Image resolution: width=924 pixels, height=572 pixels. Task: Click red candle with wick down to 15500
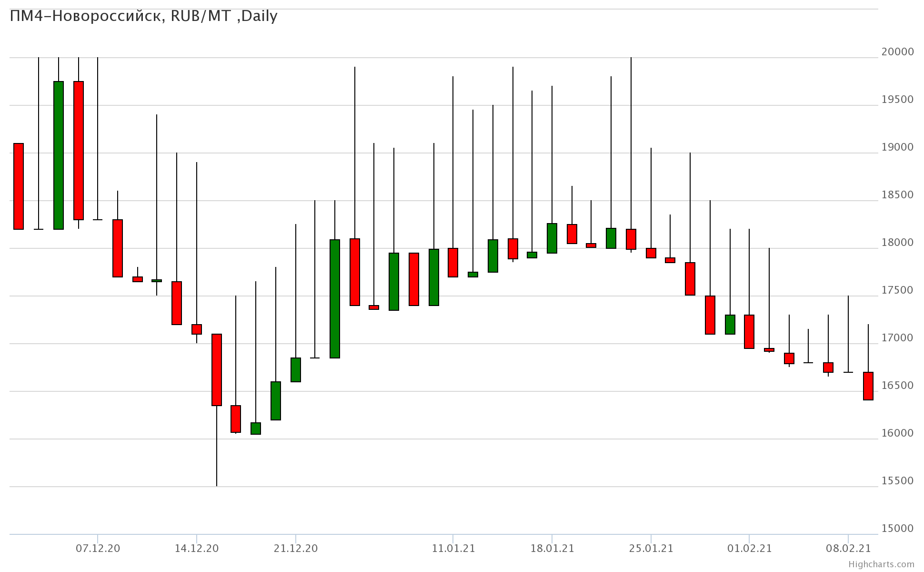click(217, 369)
